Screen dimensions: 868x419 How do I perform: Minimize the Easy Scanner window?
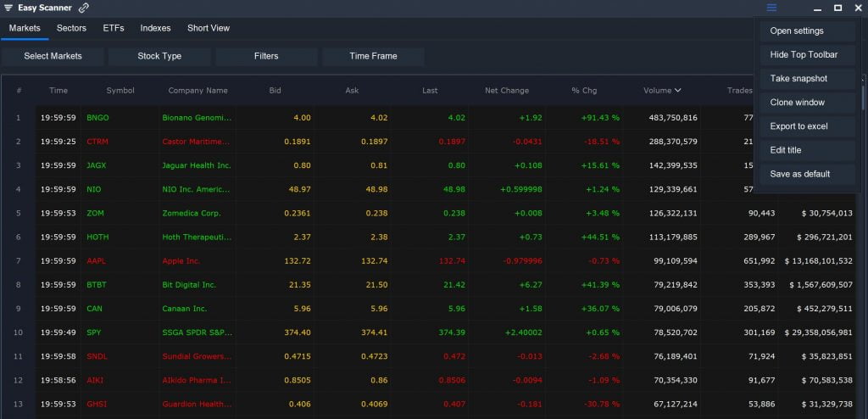(x=817, y=8)
